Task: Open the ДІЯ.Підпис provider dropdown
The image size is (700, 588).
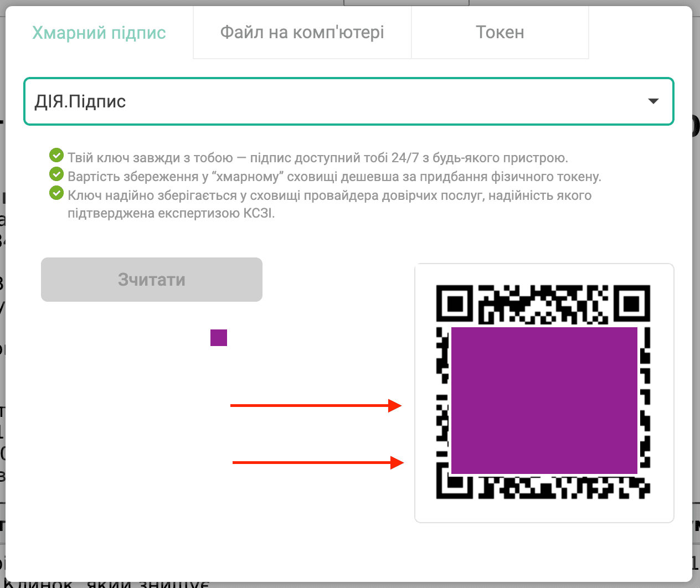Action: [x=348, y=101]
